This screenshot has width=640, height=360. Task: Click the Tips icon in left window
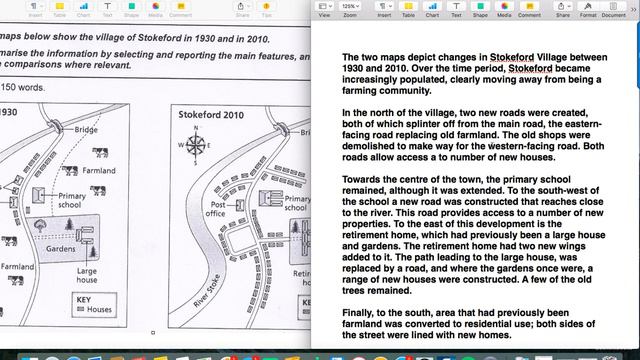267,9
